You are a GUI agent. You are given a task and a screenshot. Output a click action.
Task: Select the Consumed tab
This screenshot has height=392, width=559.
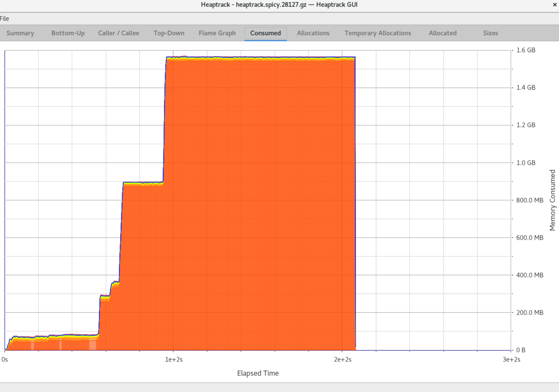[x=266, y=33]
